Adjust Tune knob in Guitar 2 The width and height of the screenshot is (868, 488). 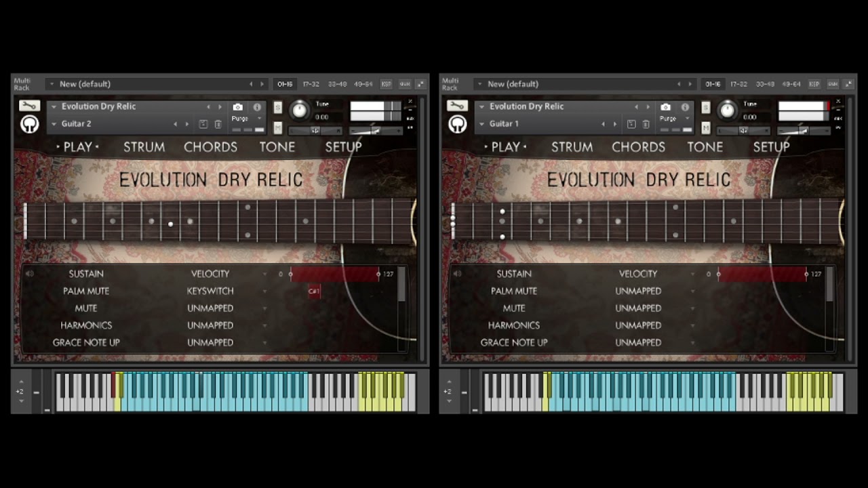299,110
